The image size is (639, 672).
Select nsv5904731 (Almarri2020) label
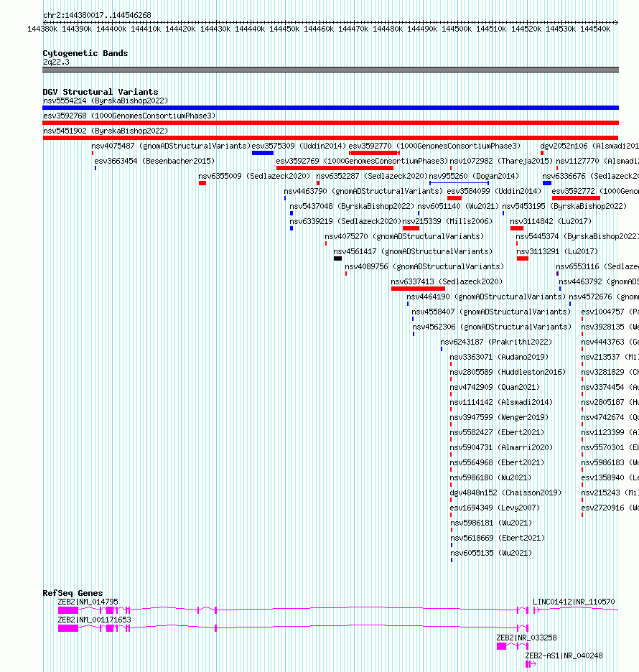point(501,447)
